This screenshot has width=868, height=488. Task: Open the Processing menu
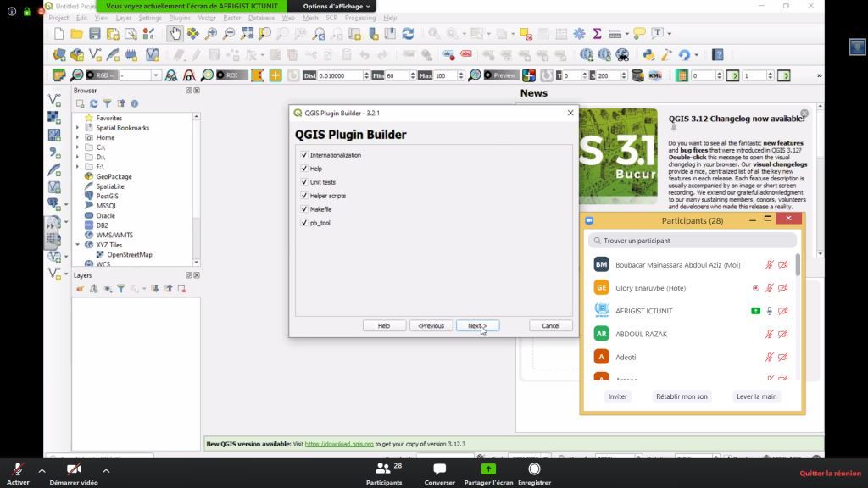[359, 18]
